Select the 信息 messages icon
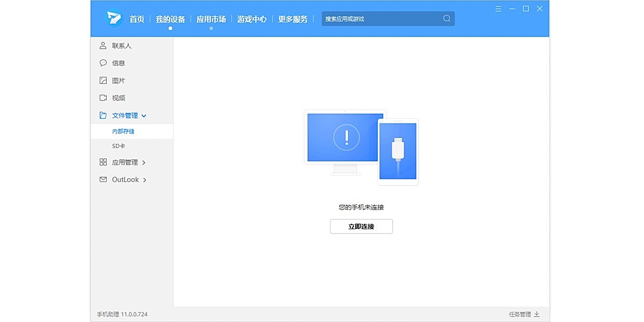 pyautogui.click(x=103, y=63)
